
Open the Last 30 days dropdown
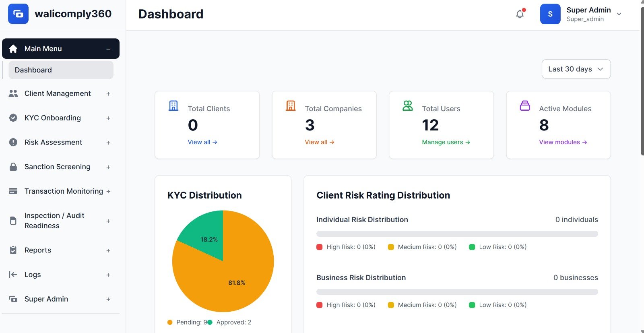click(x=576, y=69)
